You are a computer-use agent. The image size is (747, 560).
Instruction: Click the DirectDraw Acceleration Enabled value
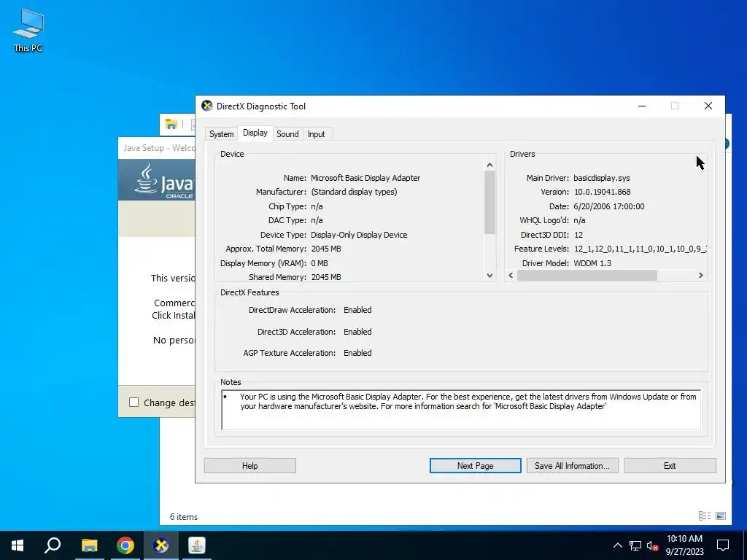(x=357, y=310)
